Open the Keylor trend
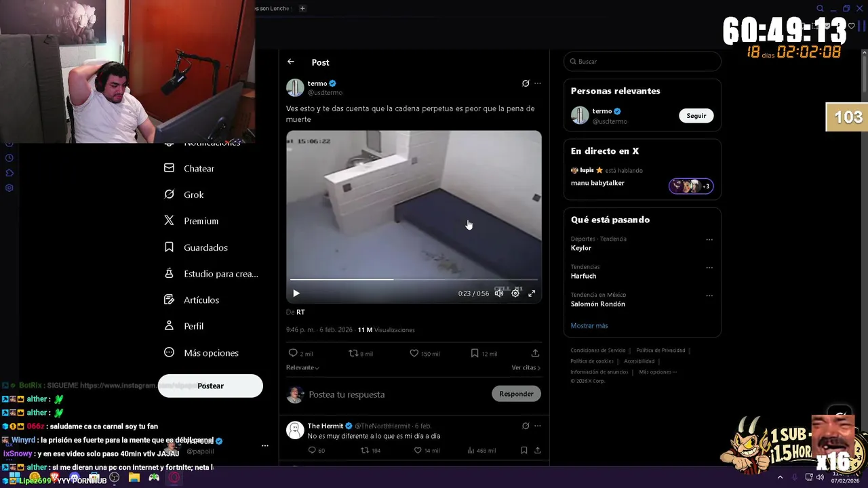Image resolution: width=868 pixels, height=488 pixels. 581,248
